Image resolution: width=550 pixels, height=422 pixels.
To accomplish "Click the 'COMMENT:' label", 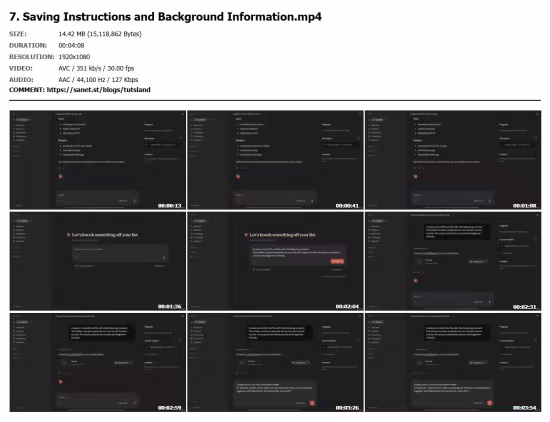I will [x=27, y=90].
